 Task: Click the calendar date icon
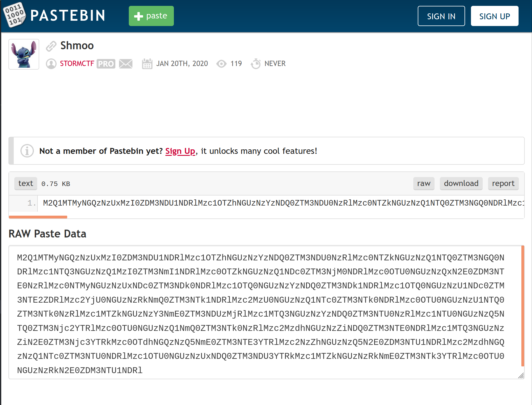click(x=147, y=64)
